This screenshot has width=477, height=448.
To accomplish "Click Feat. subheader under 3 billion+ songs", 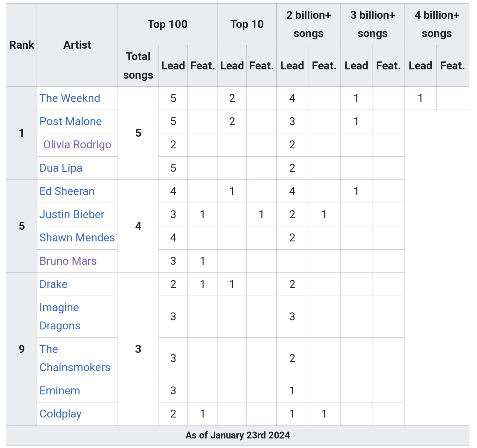I will coord(388,66).
